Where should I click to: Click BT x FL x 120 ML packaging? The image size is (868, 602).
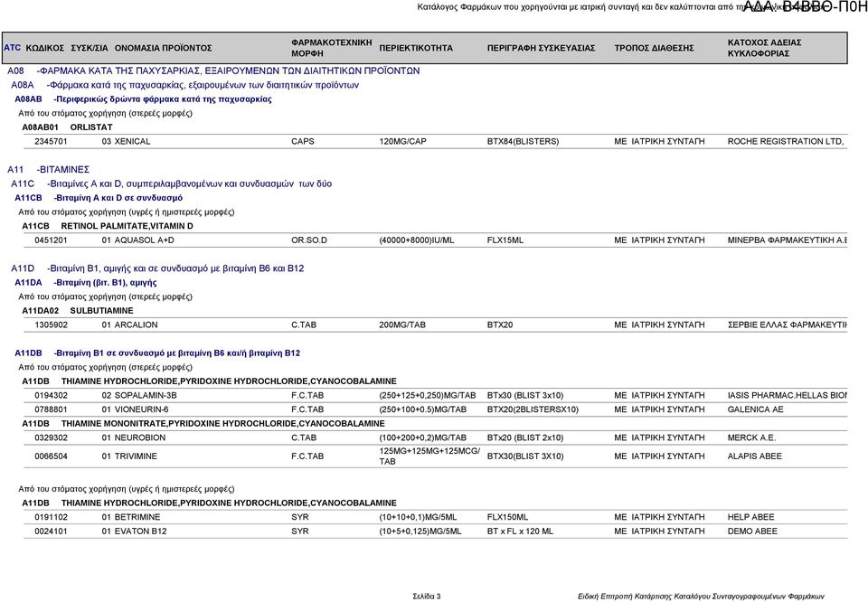520,531
